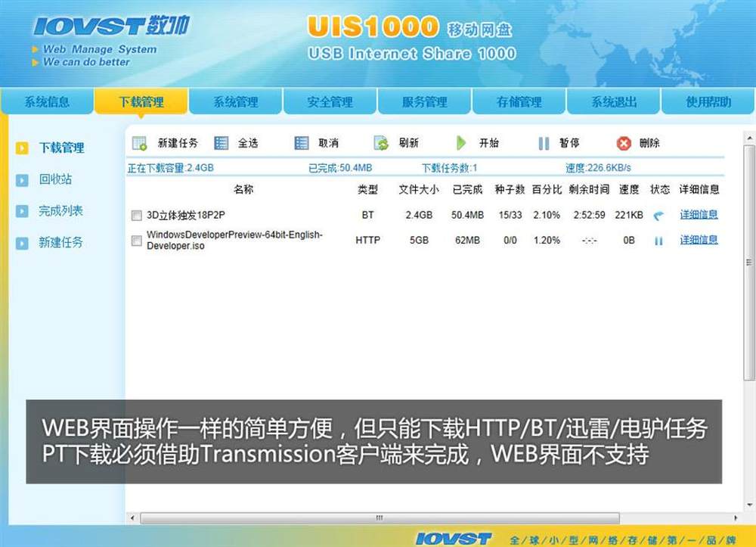The height and width of the screenshot is (547, 756).
Task: Click the arrow icon beside sidebar 回收站
Action: point(22,180)
